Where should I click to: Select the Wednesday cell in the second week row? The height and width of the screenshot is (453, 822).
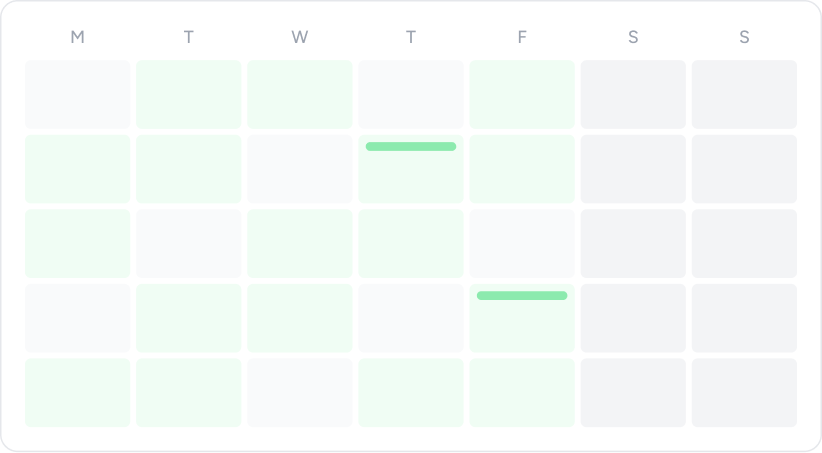coord(300,169)
